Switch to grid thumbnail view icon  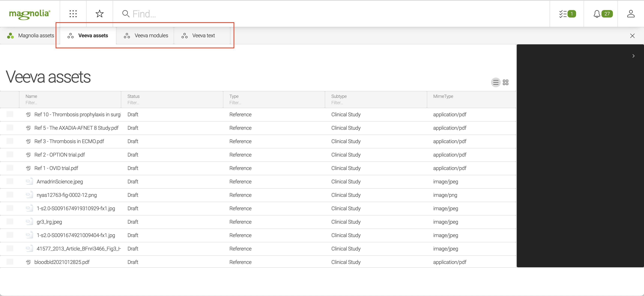point(506,82)
